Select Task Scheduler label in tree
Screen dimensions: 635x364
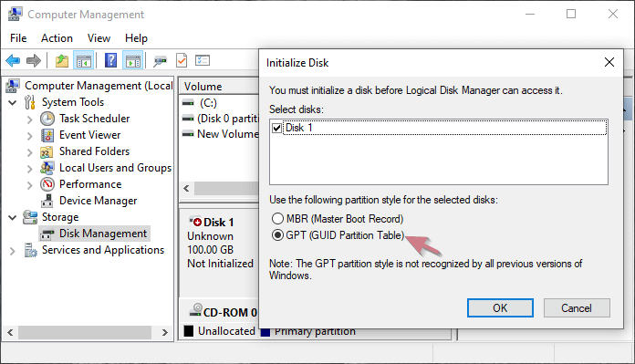click(94, 119)
